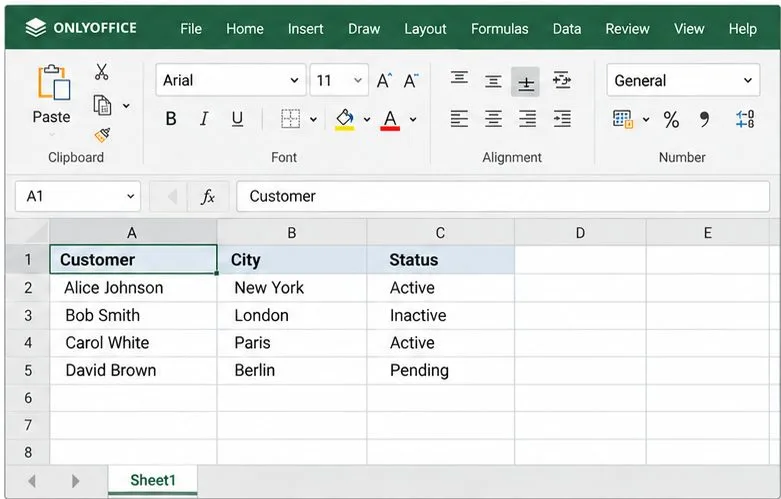781x499 pixels.
Task: Apply the yellow fill color bucket
Action: tap(345, 120)
